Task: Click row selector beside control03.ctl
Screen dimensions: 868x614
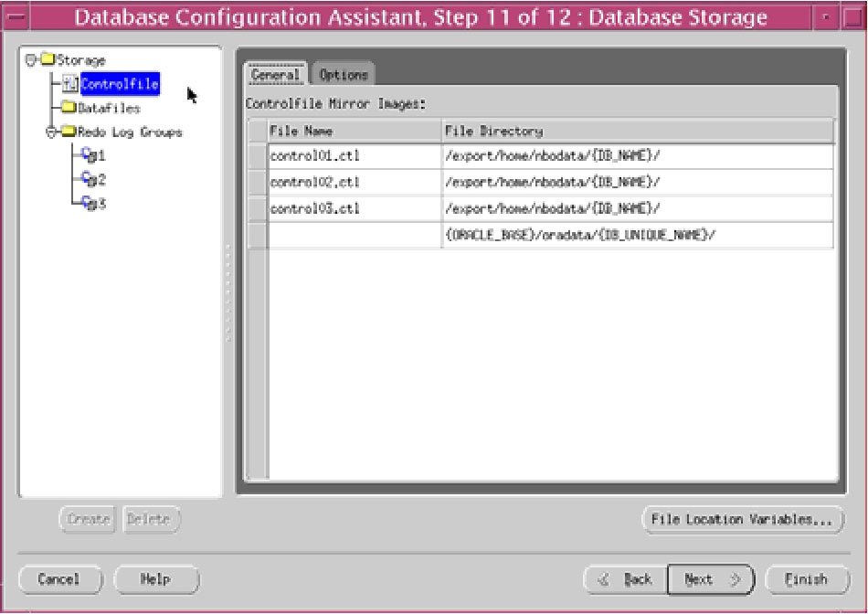Action: pos(258,208)
